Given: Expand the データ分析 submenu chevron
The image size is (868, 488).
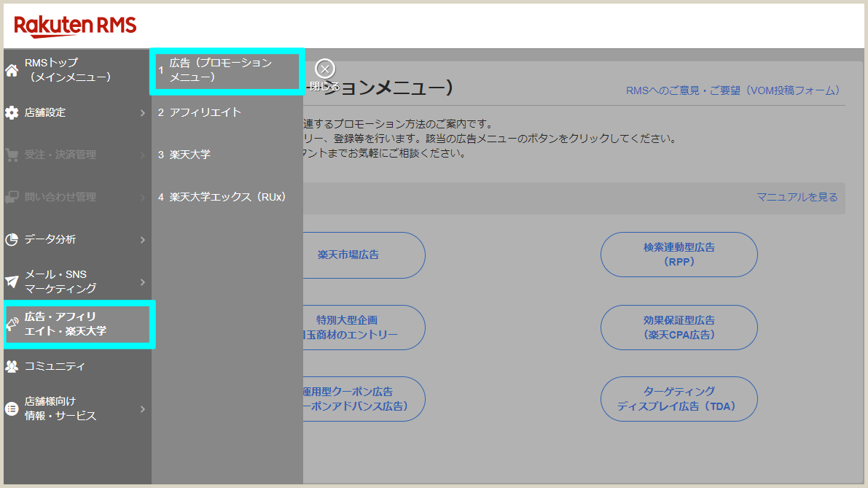Looking at the screenshot, I should [143, 239].
